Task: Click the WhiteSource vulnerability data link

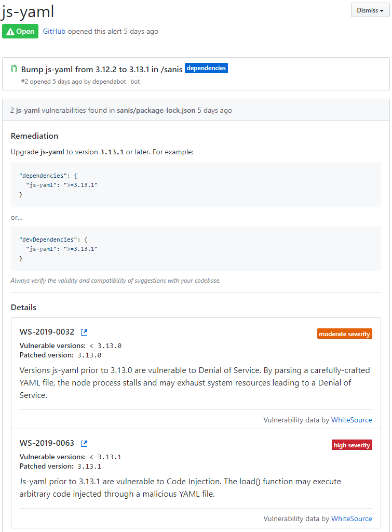Action: click(352, 420)
